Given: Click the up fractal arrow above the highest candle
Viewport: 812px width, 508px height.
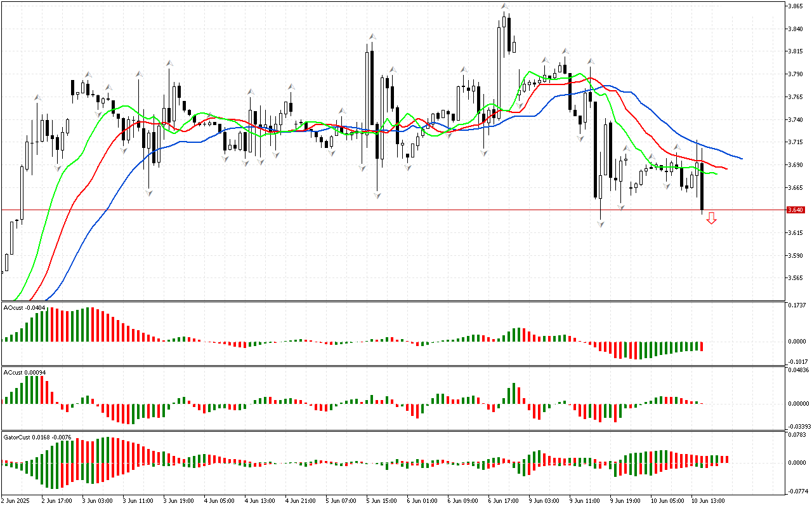Looking at the screenshot, I should click(505, 6).
